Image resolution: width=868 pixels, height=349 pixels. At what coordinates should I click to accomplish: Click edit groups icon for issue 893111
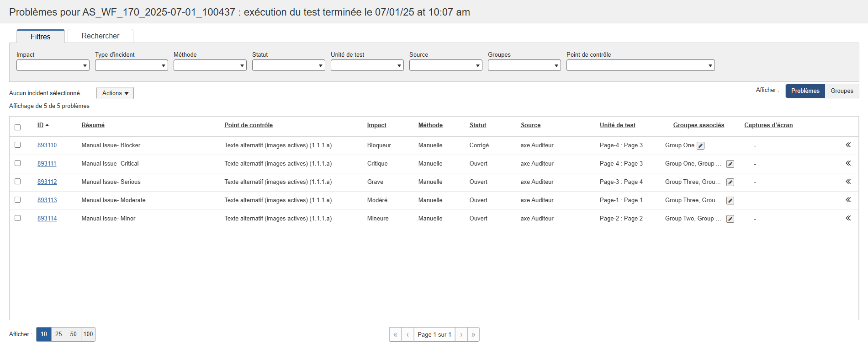click(x=730, y=164)
